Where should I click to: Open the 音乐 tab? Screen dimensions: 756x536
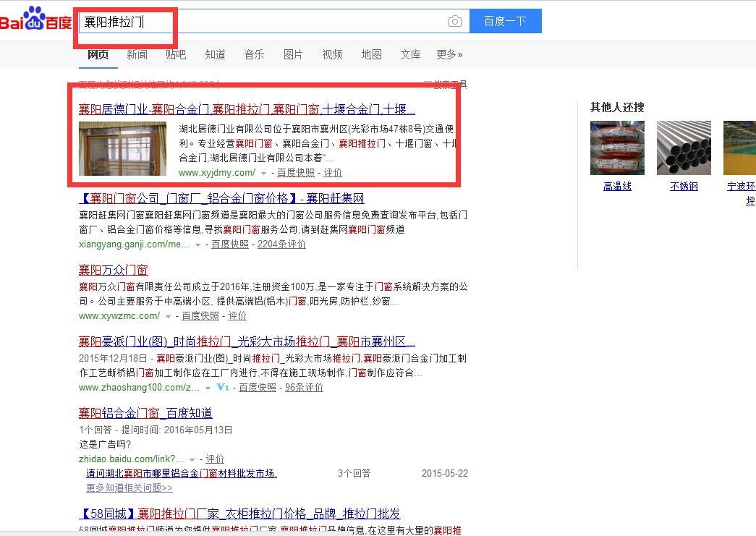tap(254, 54)
